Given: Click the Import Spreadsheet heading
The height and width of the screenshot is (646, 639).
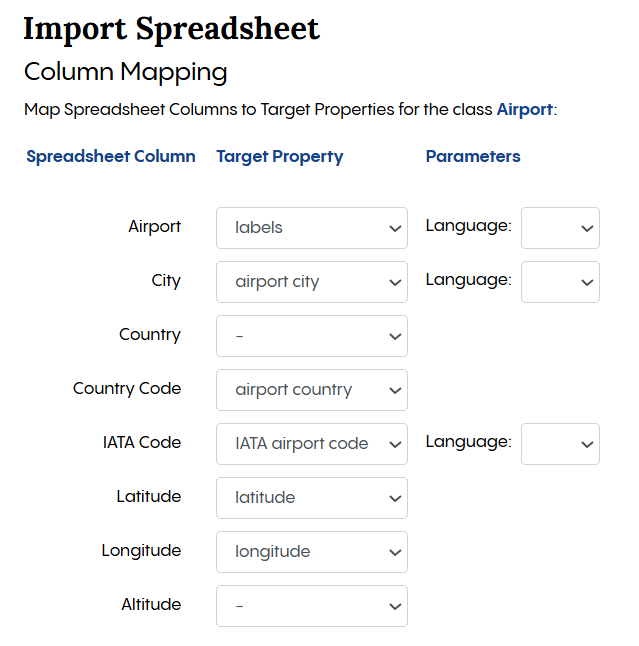Looking at the screenshot, I should (x=171, y=29).
